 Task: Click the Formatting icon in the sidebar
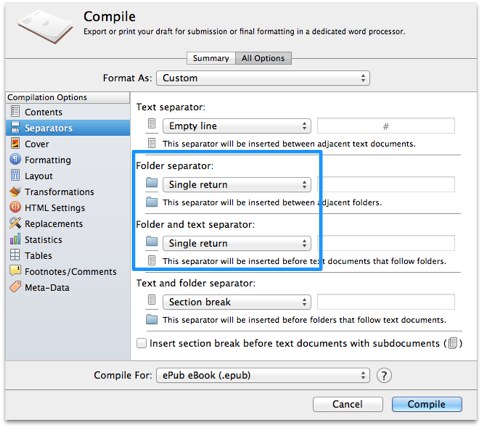[15, 159]
